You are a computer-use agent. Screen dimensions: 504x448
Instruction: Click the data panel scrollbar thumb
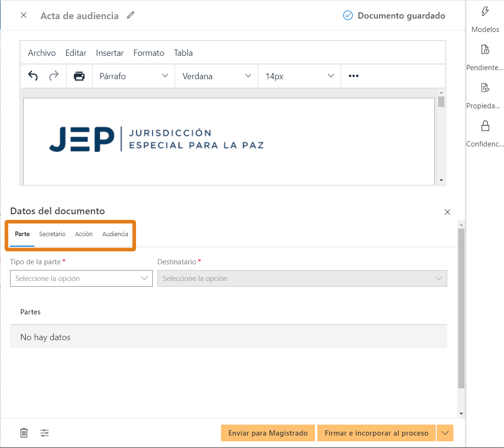pyautogui.click(x=461, y=309)
